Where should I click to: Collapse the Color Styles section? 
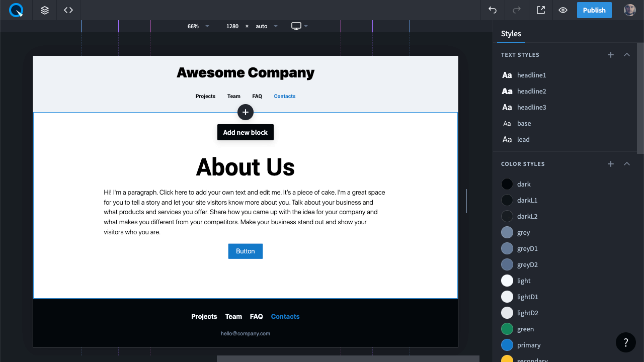627,164
